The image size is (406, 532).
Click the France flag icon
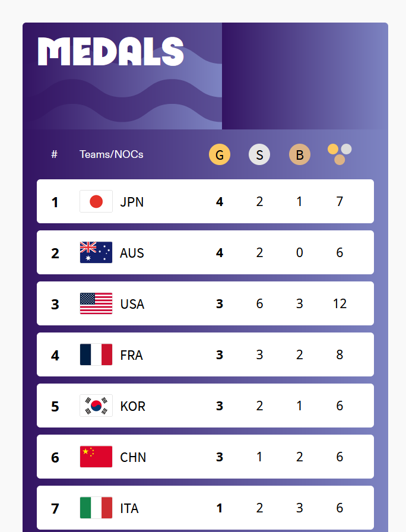[x=96, y=354]
